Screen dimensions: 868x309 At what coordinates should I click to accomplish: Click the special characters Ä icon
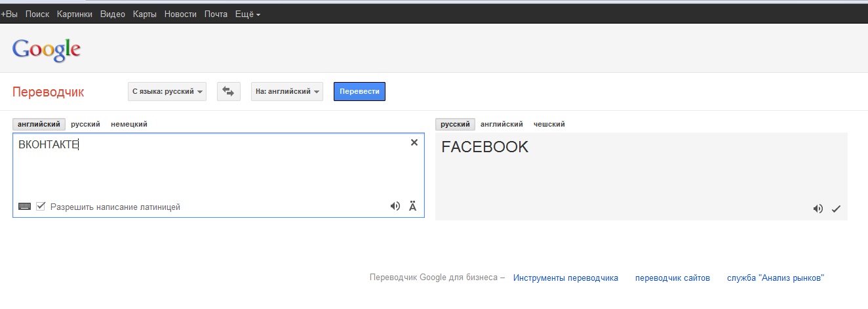(x=412, y=206)
